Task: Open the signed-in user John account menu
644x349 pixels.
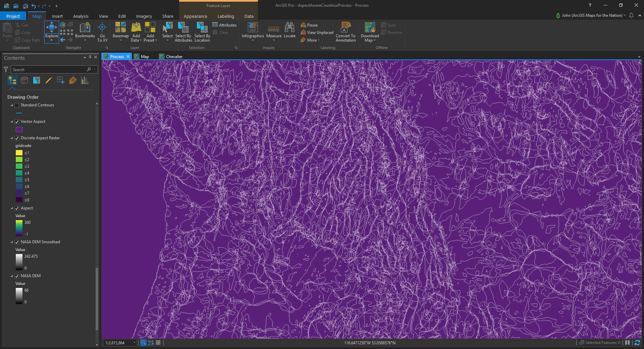Action: 591,15
